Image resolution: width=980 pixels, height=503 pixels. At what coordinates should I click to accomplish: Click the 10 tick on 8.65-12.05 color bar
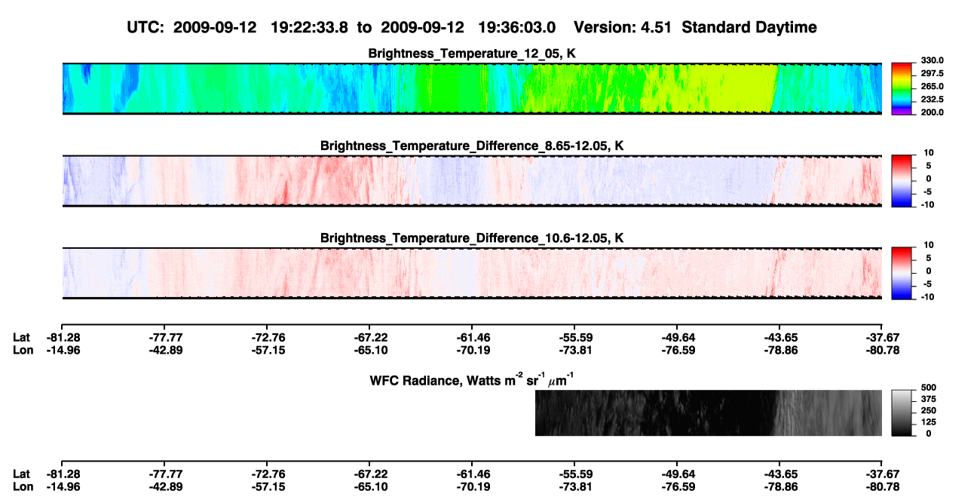(928, 152)
